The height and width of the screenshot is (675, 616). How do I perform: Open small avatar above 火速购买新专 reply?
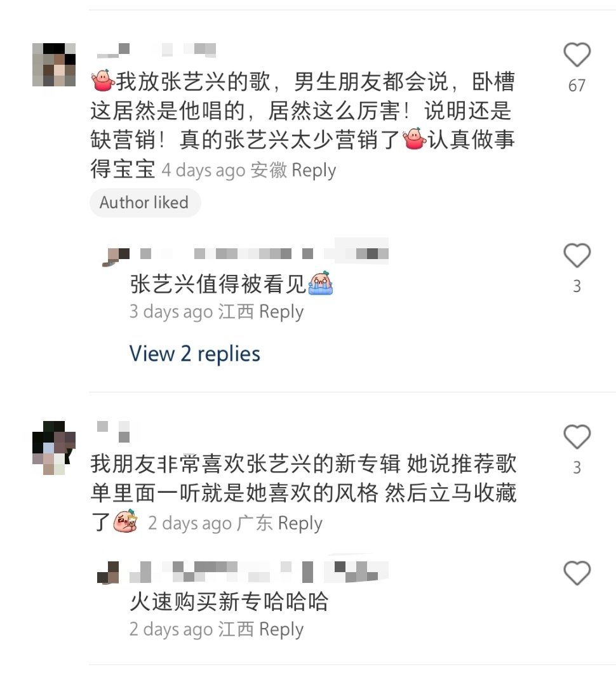[108, 572]
